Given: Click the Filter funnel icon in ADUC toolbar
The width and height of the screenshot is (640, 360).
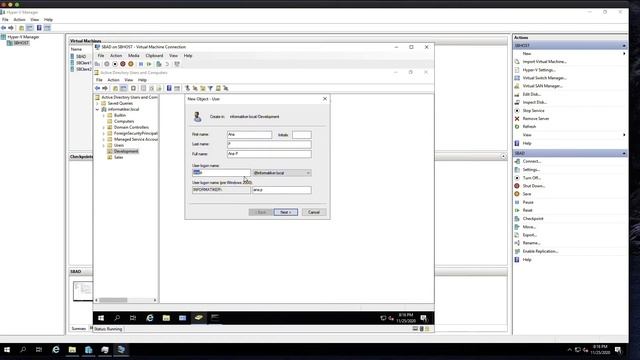Looking at the screenshot, I should (x=210, y=88).
